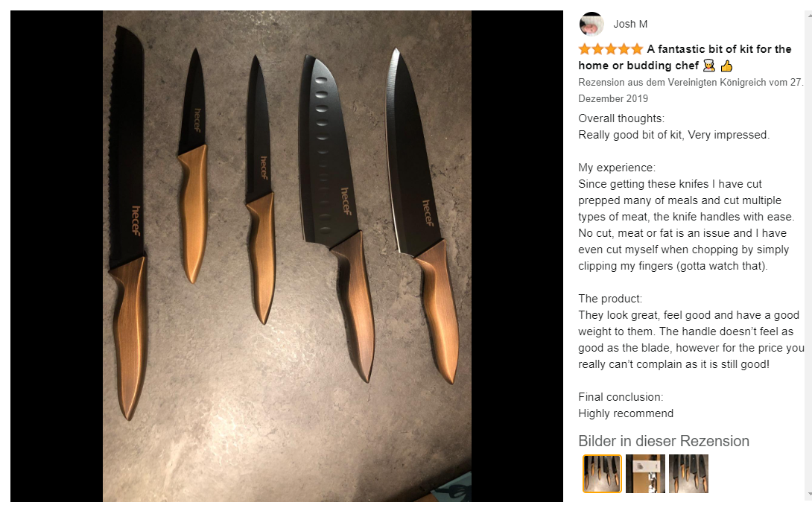Click the santoku knife with dimpled blade
812x511 pixels.
(x=335, y=218)
